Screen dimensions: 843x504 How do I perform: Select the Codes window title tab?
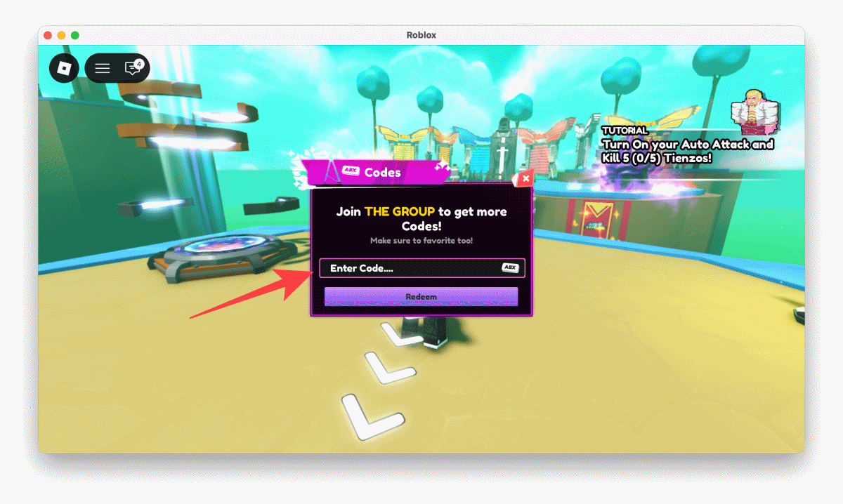point(383,172)
